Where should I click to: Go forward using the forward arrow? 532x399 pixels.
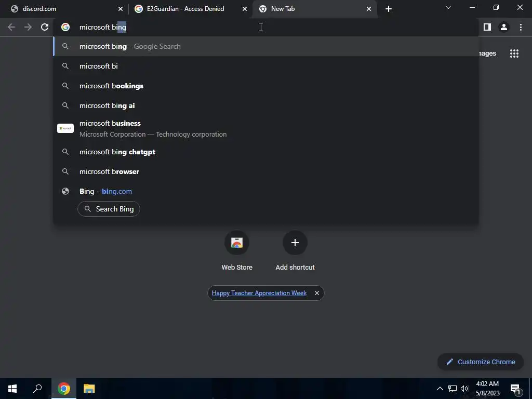coord(28,27)
